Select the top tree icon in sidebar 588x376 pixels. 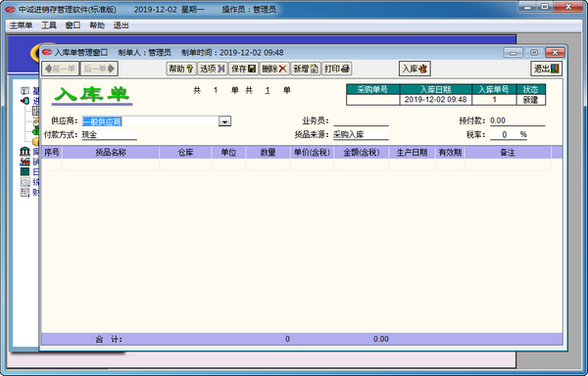click(x=24, y=91)
